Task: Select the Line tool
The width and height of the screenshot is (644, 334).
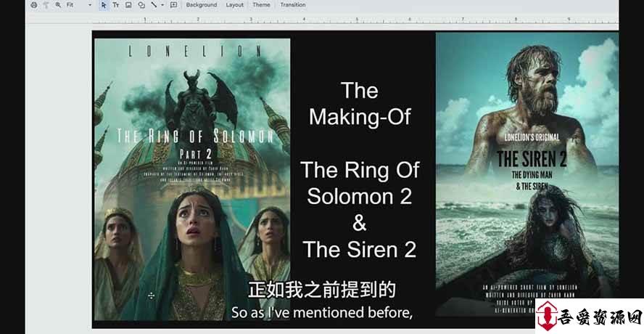Action: click(153, 5)
